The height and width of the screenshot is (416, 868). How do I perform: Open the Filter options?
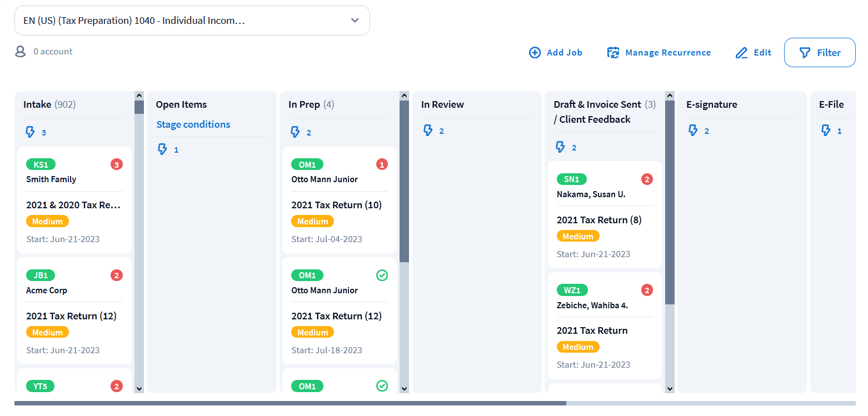(x=820, y=53)
